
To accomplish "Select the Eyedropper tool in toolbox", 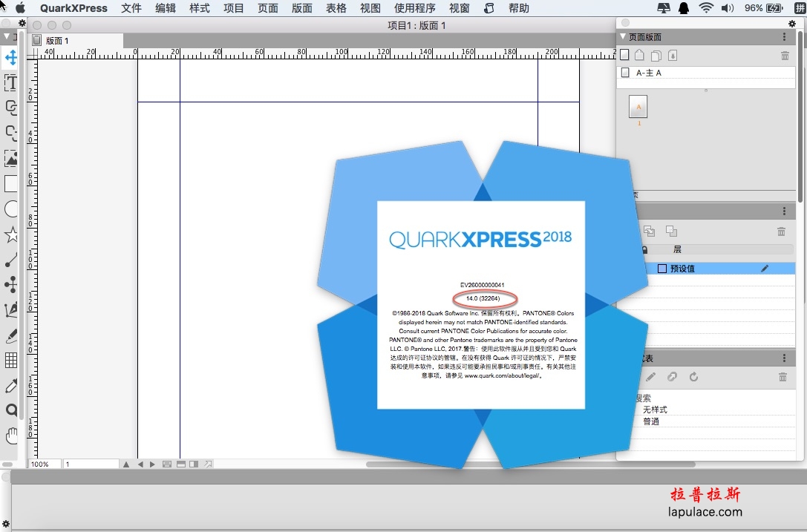I will tap(11, 385).
